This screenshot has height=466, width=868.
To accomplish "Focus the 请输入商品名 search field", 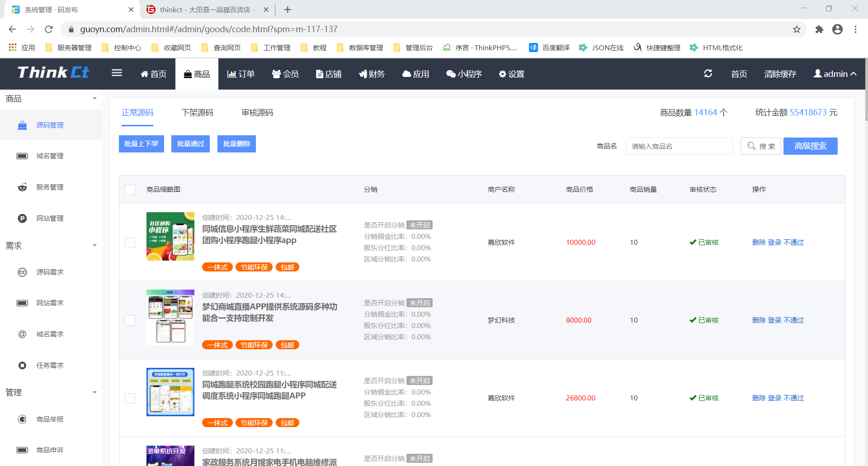I will 679,146.
